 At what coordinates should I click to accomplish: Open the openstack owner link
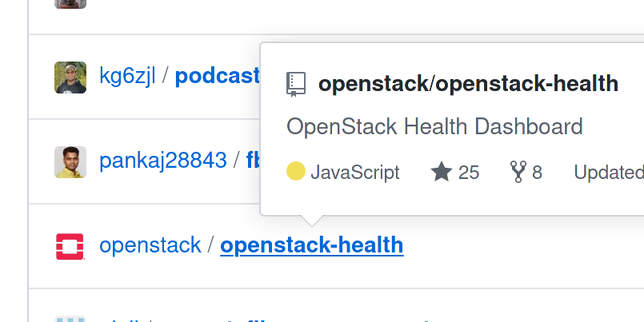(150, 245)
